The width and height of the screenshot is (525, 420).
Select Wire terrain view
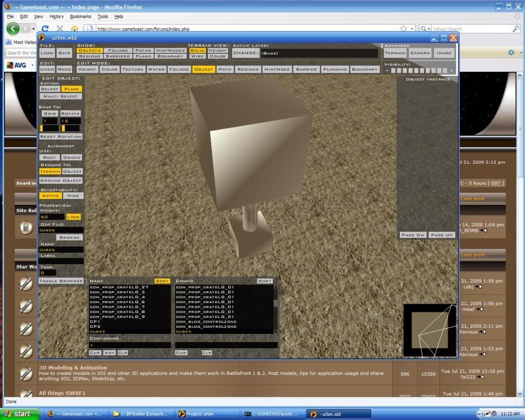[197, 56]
